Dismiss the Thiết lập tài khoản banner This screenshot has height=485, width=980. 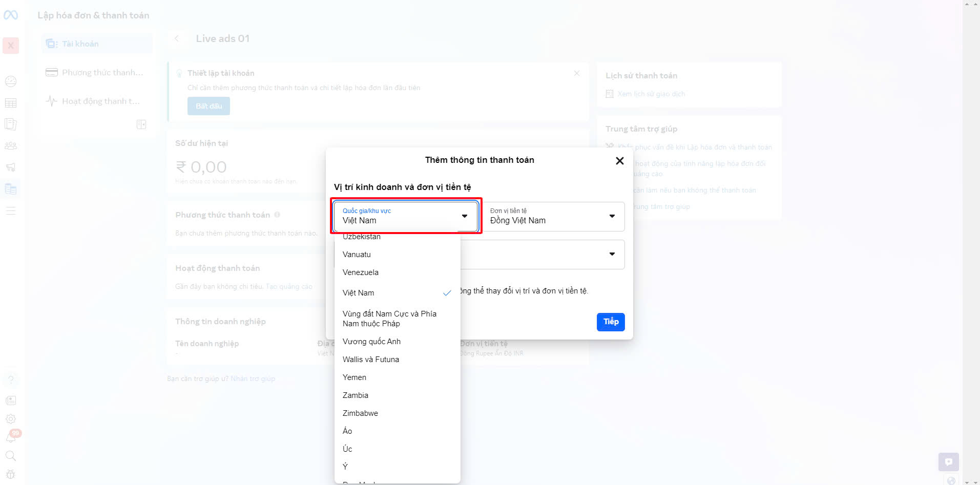pyautogui.click(x=577, y=73)
